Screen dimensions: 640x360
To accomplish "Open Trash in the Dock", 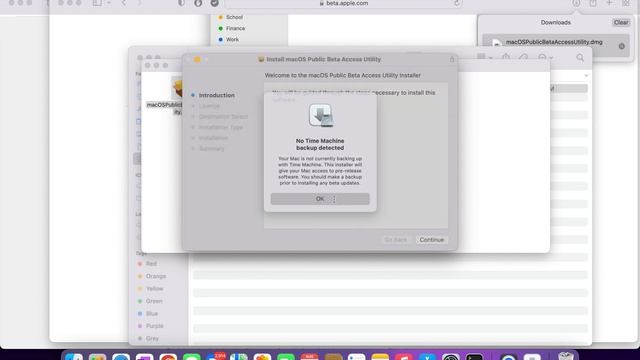I will [x=566, y=356].
